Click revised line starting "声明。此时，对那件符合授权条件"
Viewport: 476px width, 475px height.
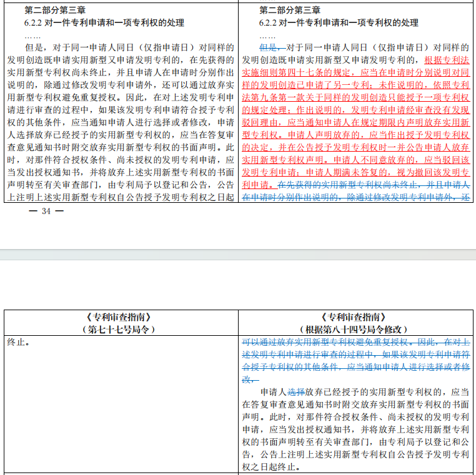pos(356,417)
